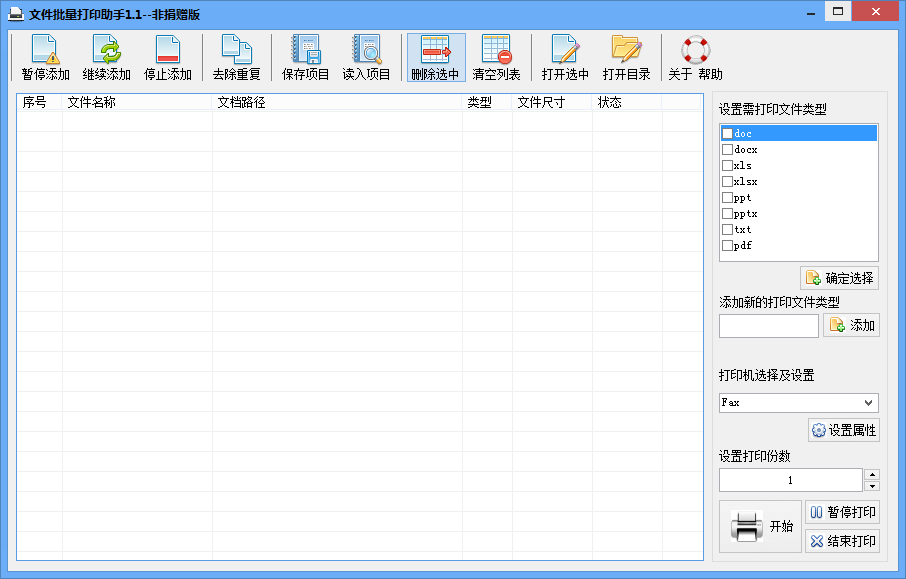Remove duplicates with 去除重复
906x579 pixels.
(236, 57)
